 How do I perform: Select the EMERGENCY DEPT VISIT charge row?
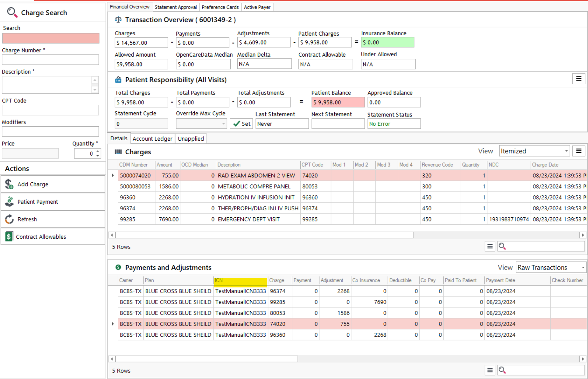point(352,219)
